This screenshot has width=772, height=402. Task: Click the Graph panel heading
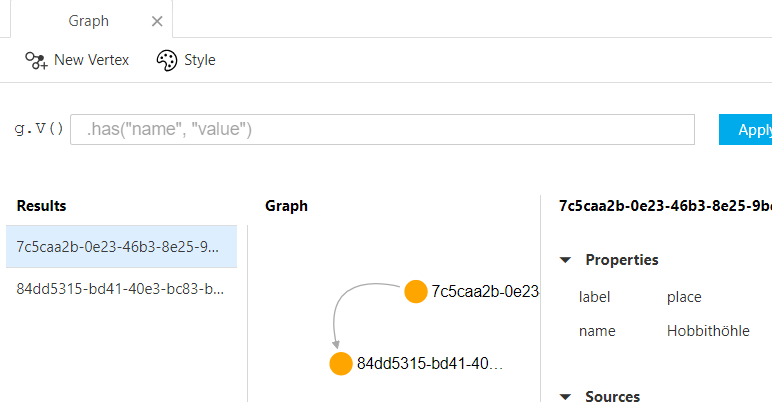[x=286, y=206]
